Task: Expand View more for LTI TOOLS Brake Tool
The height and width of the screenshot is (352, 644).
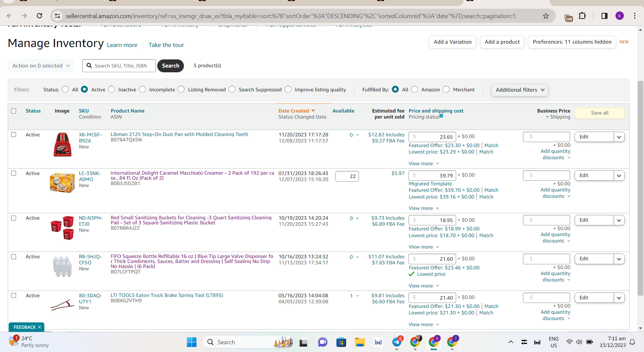Action: [424, 324]
